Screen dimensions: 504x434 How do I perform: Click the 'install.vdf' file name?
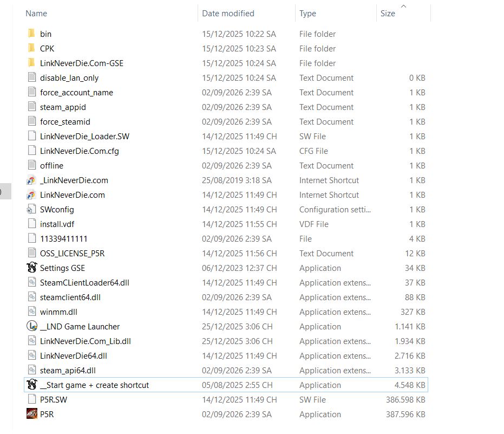(57, 224)
